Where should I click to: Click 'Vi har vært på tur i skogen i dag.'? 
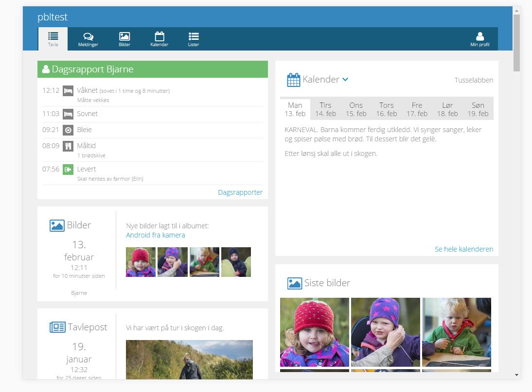click(x=175, y=328)
